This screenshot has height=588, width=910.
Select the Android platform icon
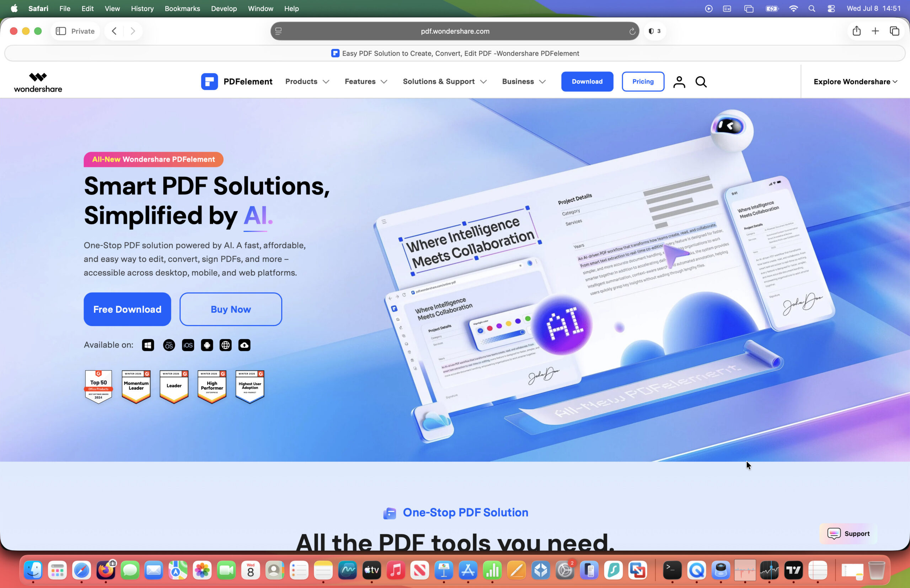(x=207, y=345)
